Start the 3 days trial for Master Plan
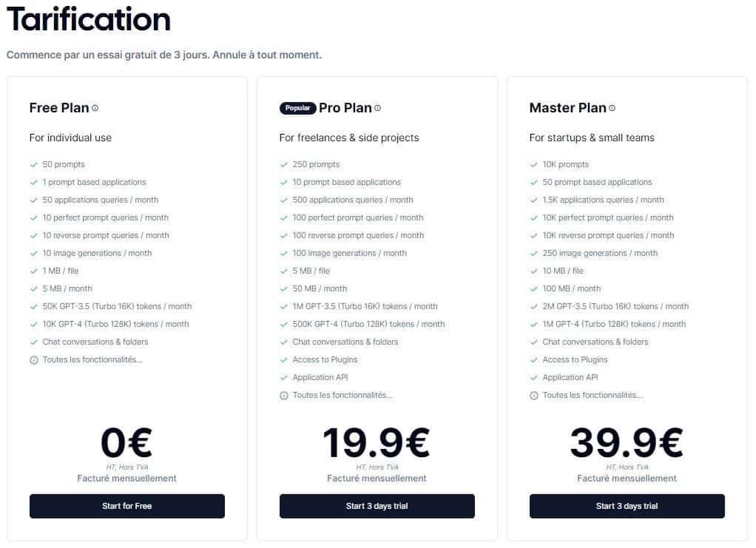This screenshot has height=548, width=756. 627,507
